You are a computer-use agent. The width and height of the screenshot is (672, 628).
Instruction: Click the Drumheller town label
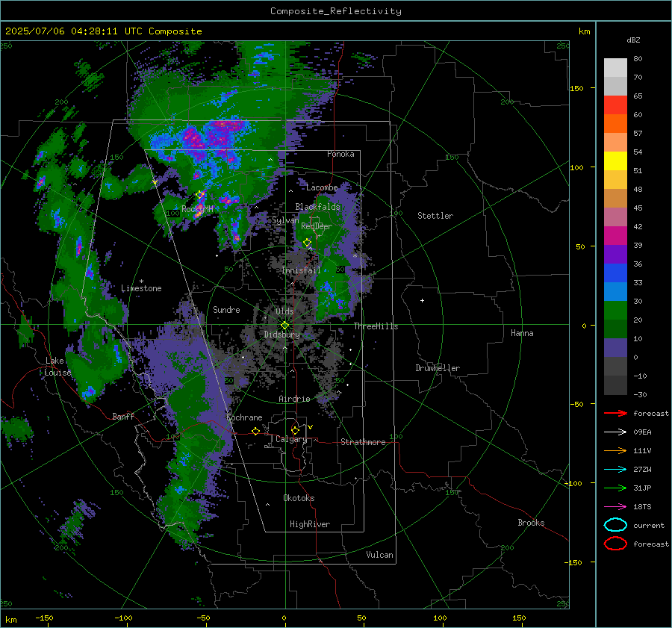[x=438, y=368]
